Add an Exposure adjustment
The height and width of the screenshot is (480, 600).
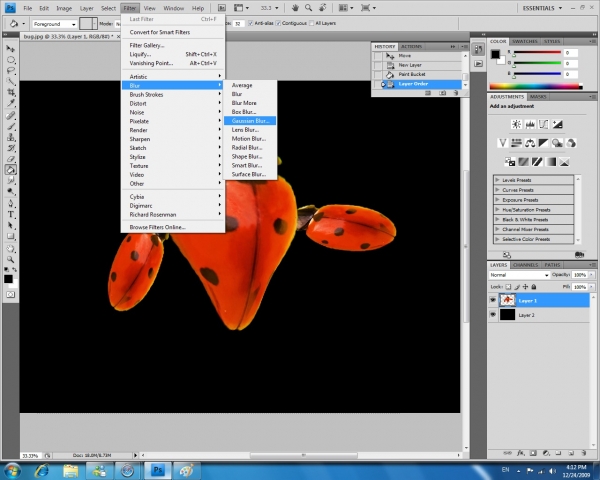coord(557,124)
